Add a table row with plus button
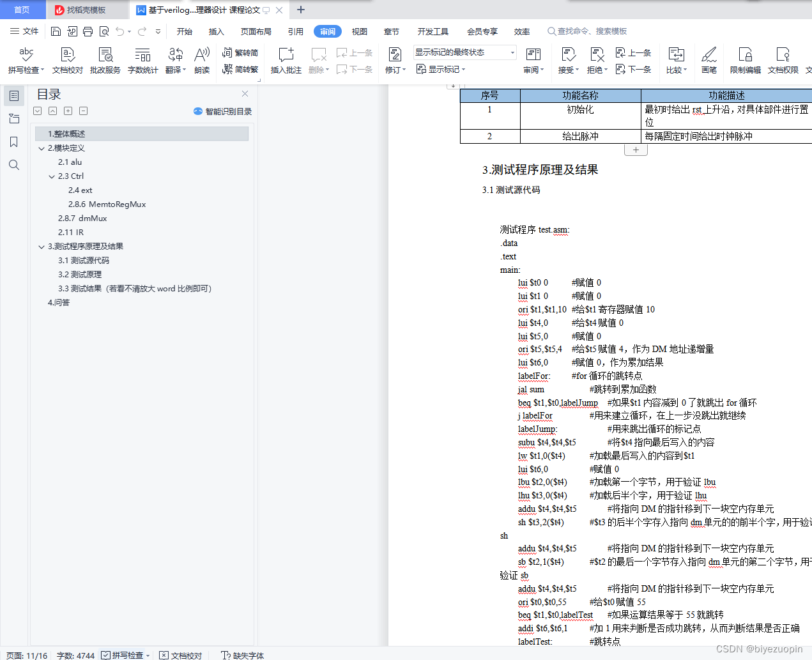 pyautogui.click(x=636, y=150)
